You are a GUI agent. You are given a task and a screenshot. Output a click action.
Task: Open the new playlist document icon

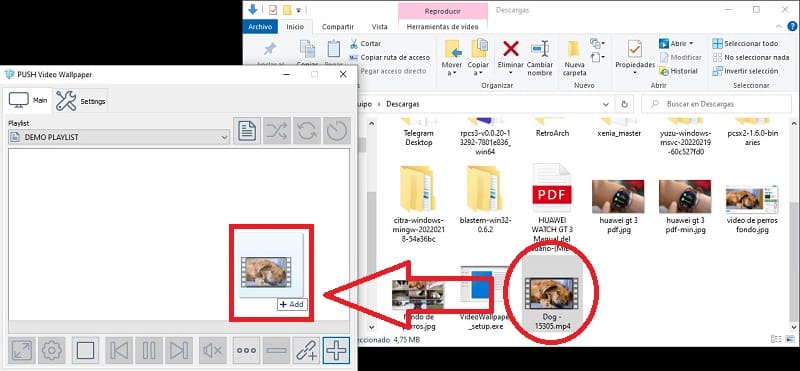click(247, 131)
